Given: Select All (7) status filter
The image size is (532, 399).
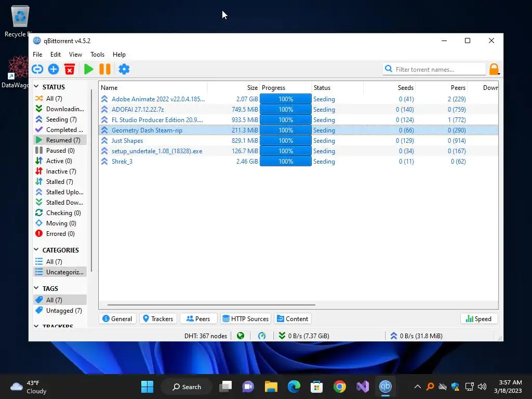Looking at the screenshot, I should click(60, 98).
